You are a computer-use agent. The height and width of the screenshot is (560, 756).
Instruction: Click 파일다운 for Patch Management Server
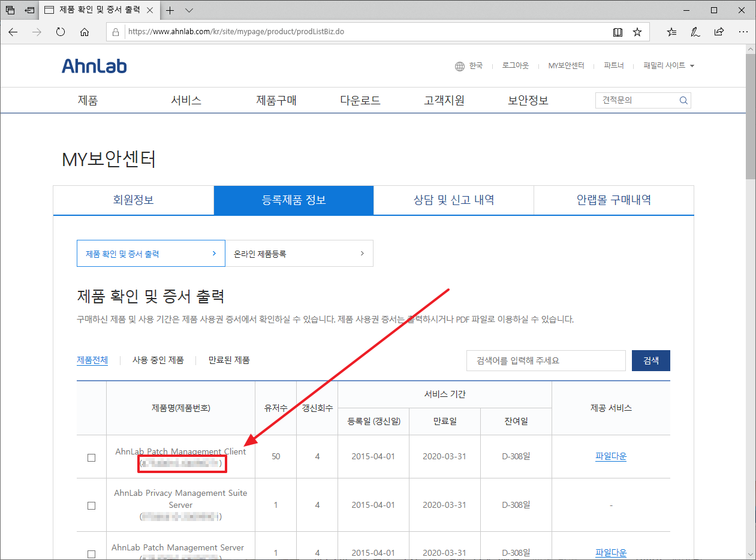coord(611,552)
